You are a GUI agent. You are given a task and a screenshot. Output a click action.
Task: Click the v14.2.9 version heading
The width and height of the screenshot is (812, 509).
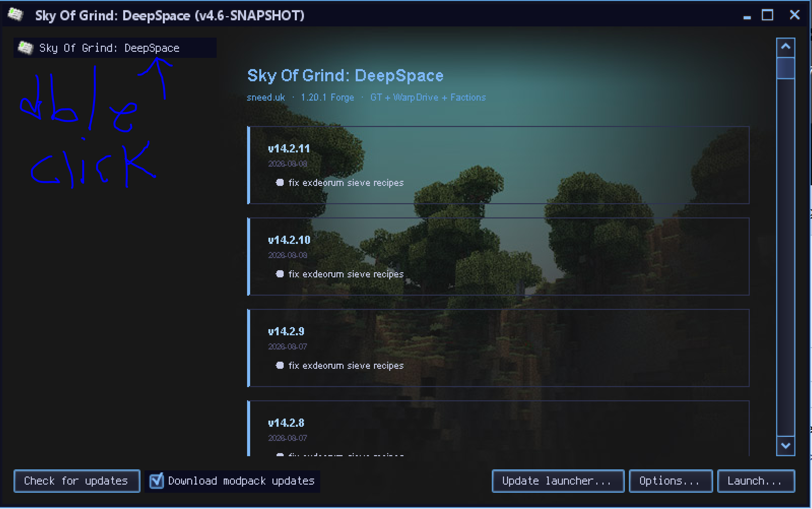(286, 332)
